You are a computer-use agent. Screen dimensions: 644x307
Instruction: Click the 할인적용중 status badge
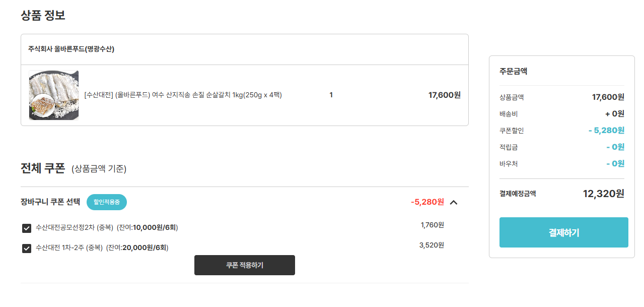click(x=107, y=202)
